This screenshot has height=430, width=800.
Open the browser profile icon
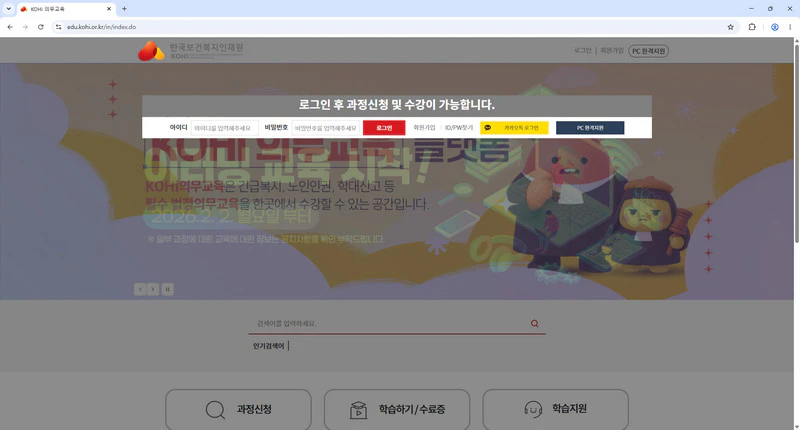(774, 27)
